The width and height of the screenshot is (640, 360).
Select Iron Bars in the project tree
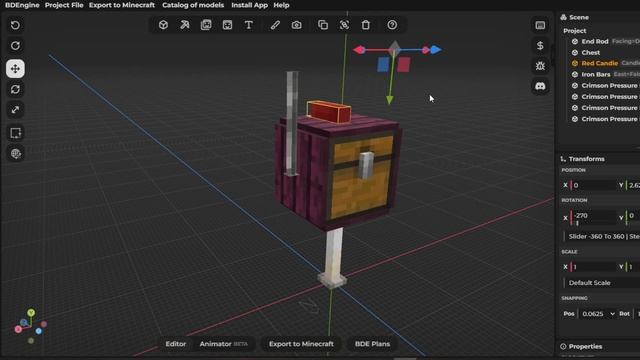click(596, 74)
